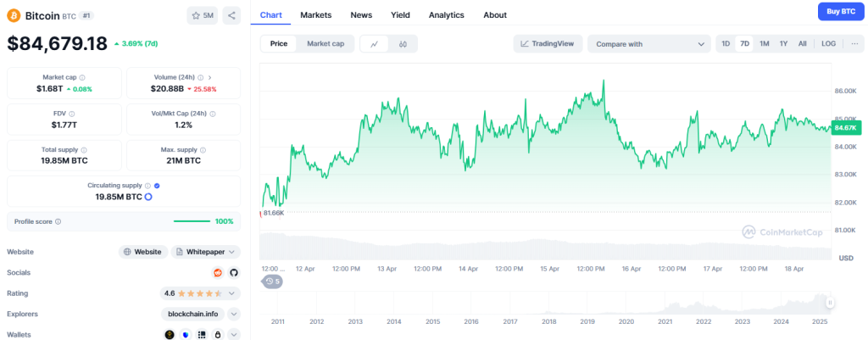Switch to the Markets tab
The height and width of the screenshot is (340, 868).
coord(315,15)
